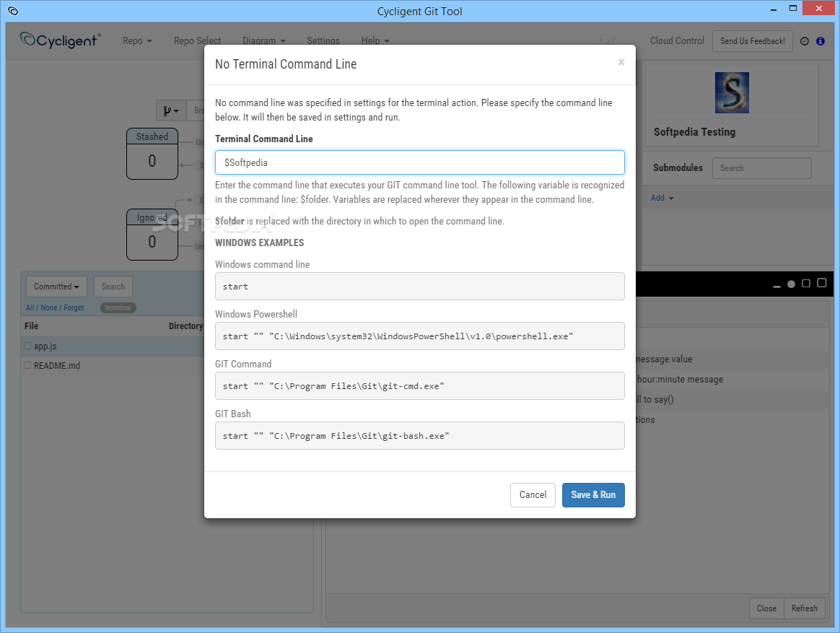Select the git-bash.exe example command
The height and width of the screenshot is (633, 840).
click(419, 436)
